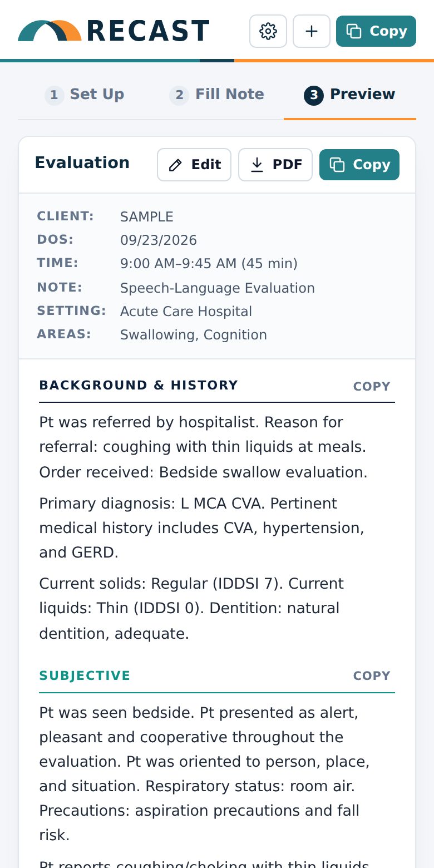Click the Background & History heading
Image resolution: width=434 pixels, height=868 pixels.
coord(139,385)
